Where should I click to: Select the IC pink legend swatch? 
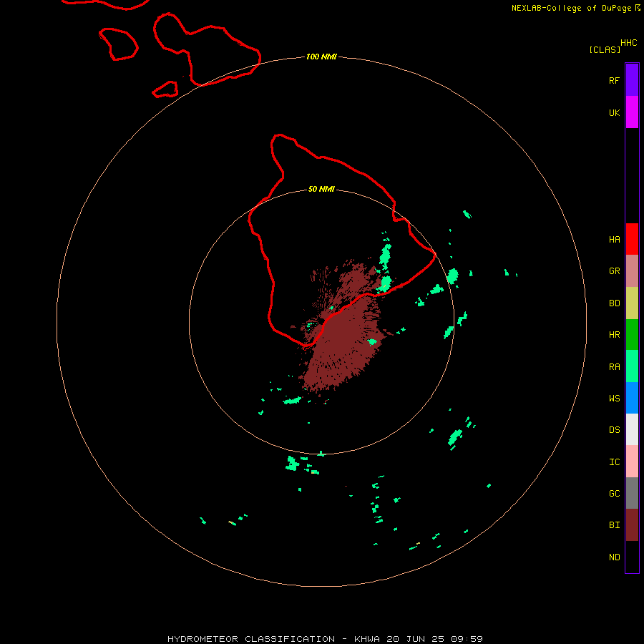click(x=632, y=462)
